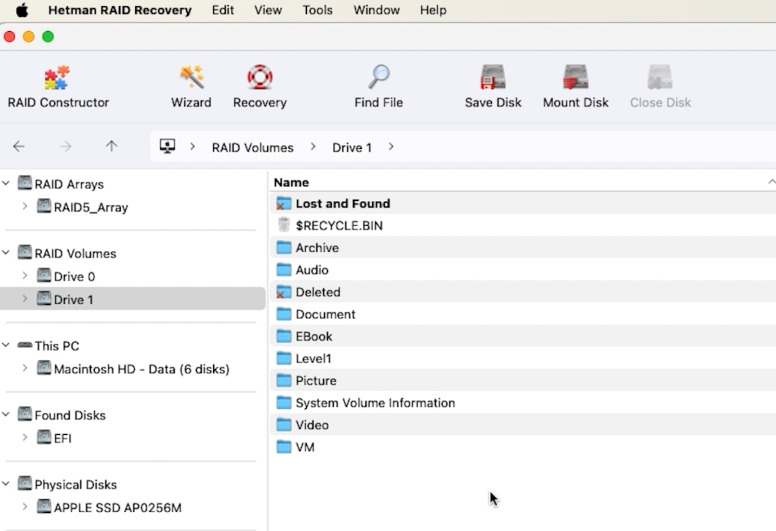Select APPLE SSD AP0256M disk

pos(118,508)
